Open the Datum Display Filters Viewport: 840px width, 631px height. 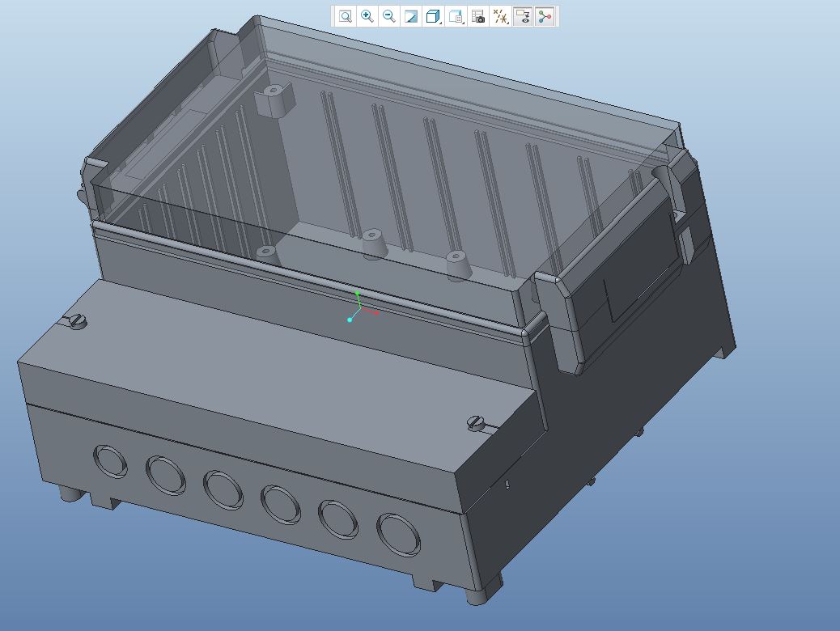click(500, 17)
